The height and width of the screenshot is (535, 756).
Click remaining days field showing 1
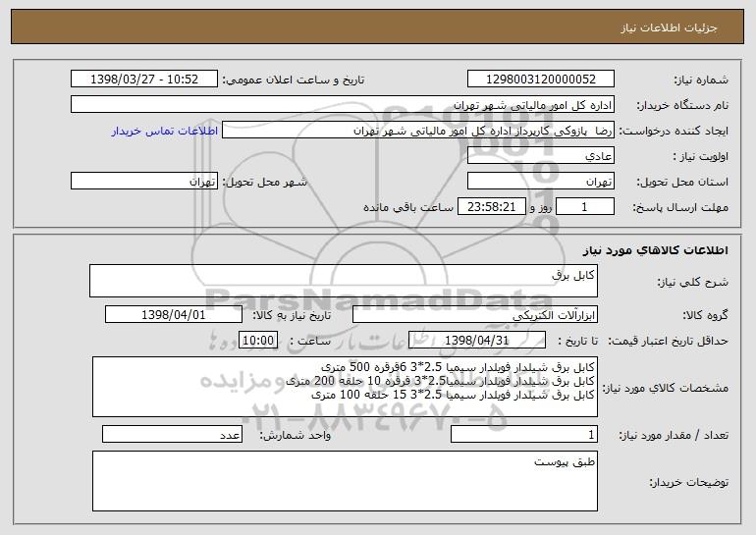pos(585,207)
